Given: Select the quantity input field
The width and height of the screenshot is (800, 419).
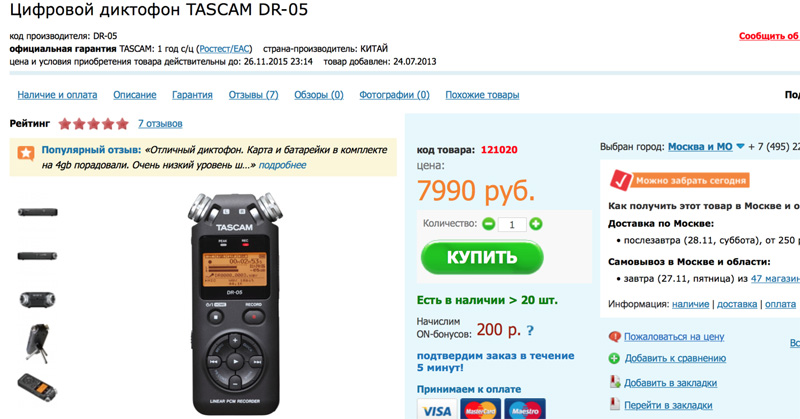Looking at the screenshot, I should (512, 225).
